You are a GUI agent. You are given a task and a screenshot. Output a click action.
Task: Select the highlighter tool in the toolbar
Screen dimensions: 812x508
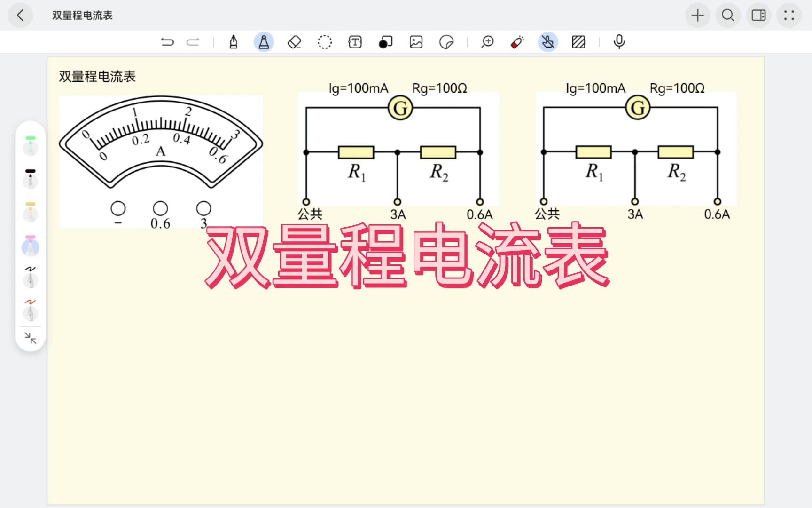coord(264,42)
